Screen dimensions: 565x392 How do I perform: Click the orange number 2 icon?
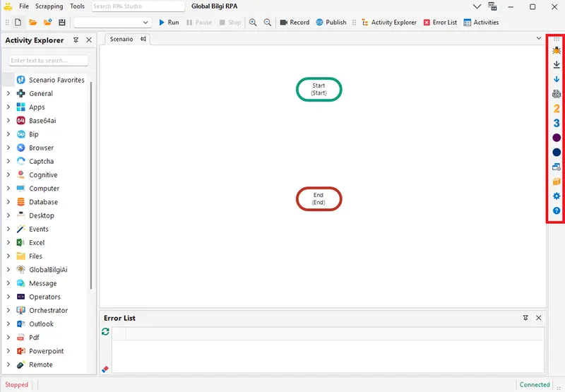point(557,109)
